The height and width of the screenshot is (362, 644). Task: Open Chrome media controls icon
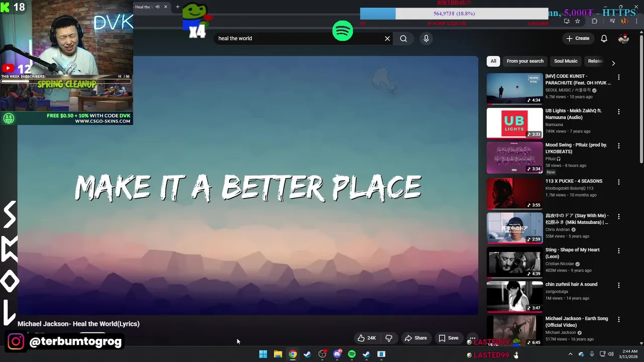tap(612, 21)
